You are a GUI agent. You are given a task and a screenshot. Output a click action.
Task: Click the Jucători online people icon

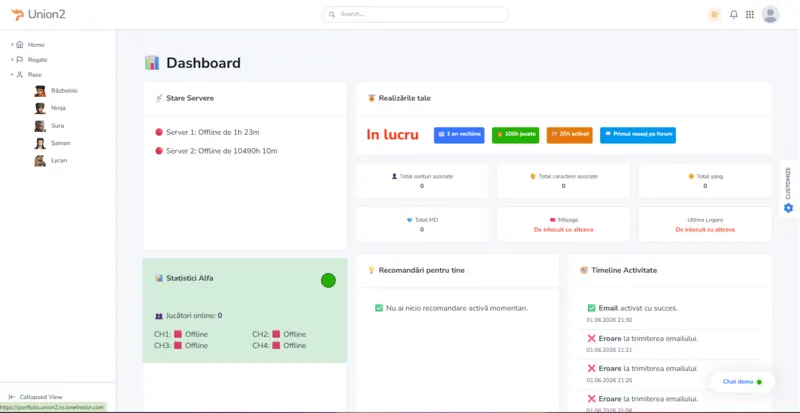[158, 316]
